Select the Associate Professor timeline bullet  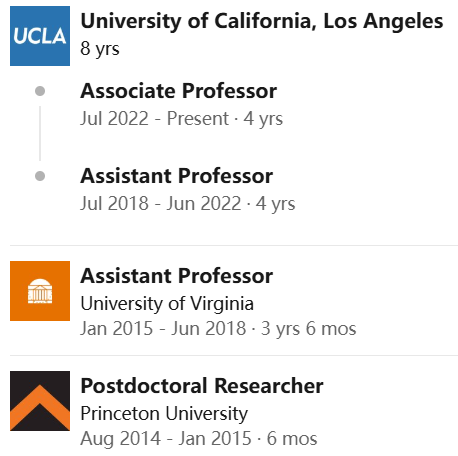(x=40, y=91)
